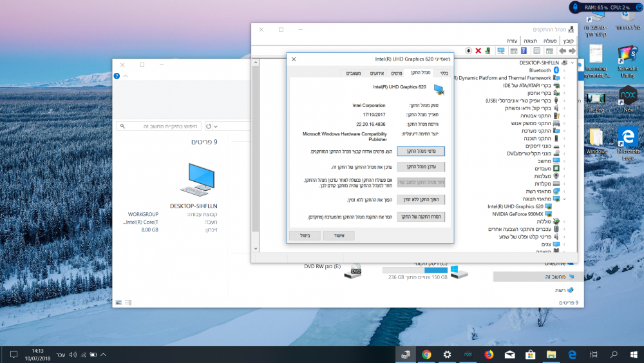Expand the network adapters (מתאמי רשת) node
644x363 pixels.
(564, 191)
